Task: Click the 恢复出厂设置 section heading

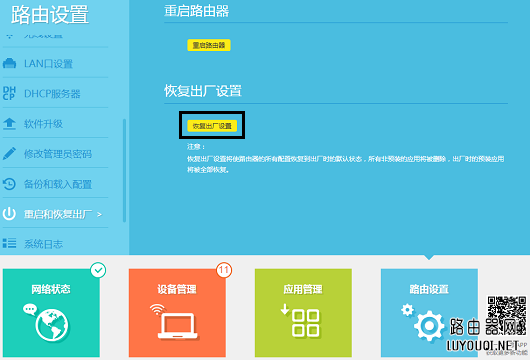Action: pyautogui.click(x=203, y=91)
